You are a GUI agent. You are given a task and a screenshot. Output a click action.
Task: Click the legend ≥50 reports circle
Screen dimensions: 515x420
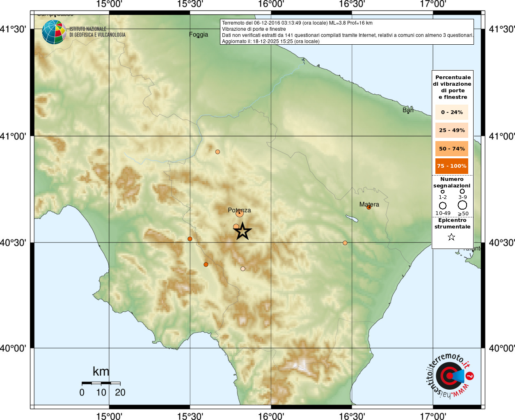click(462, 205)
